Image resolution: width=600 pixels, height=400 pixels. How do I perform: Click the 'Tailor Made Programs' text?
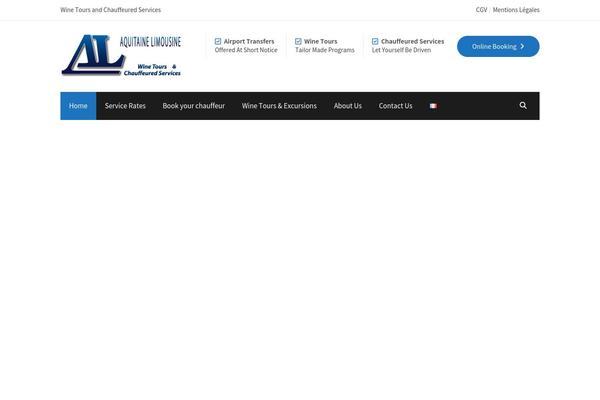324,50
